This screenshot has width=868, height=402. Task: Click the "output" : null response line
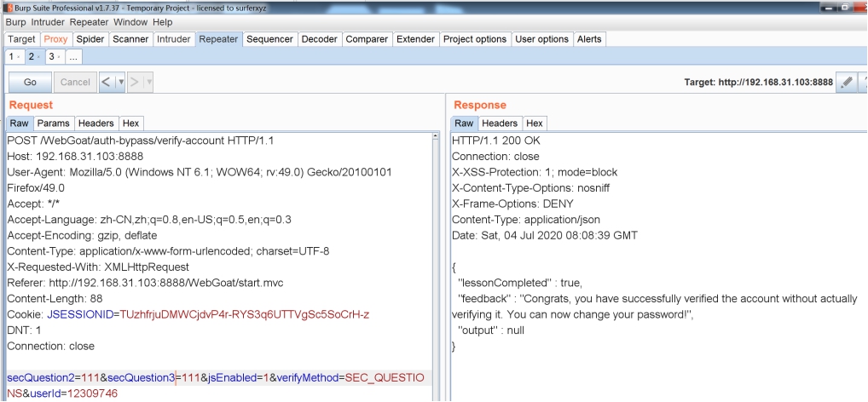point(491,330)
